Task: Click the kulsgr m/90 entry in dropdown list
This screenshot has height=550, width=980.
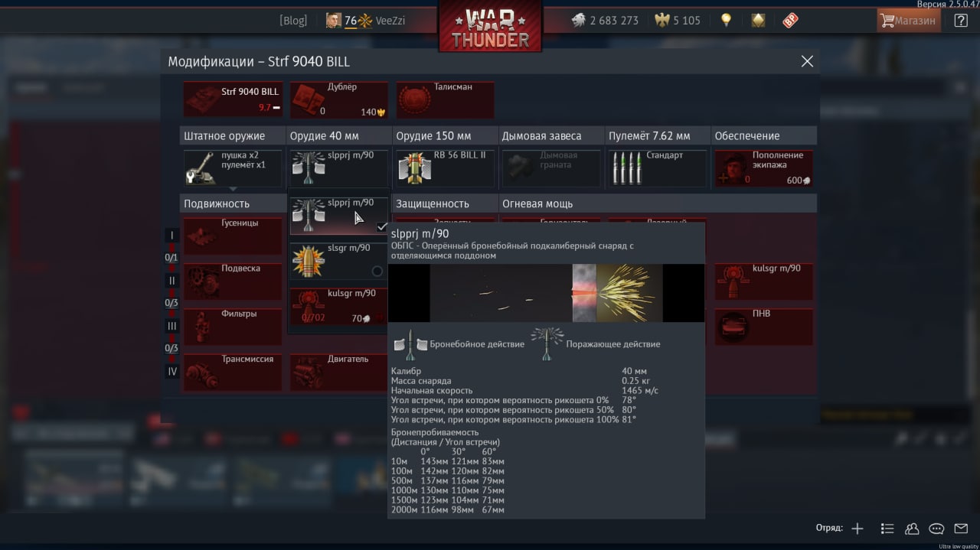Action: (x=338, y=306)
